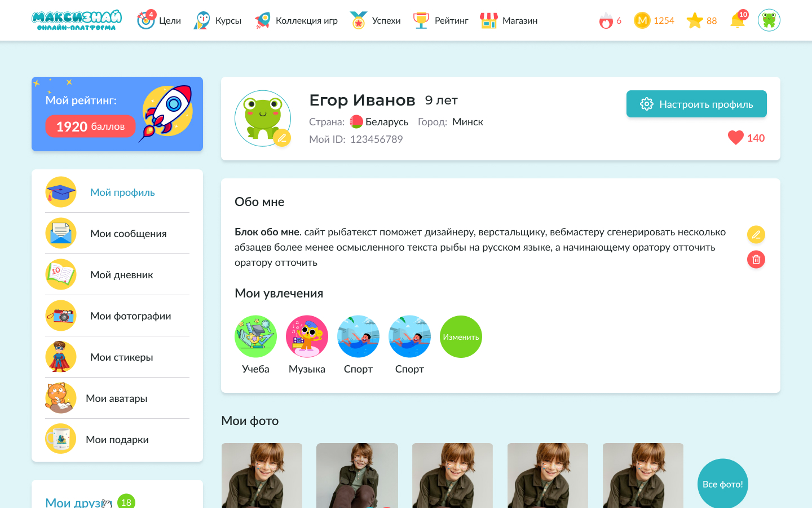The width and height of the screenshot is (812, 508).
Task: Open the gold coin balance 1254
Action: click(654, 20)
